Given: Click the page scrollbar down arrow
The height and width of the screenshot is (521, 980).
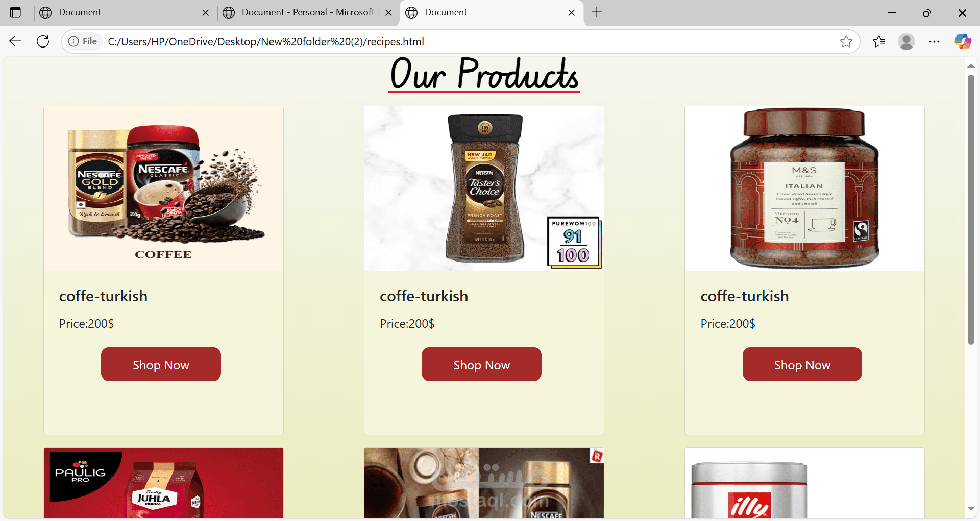Looking at the screenshot, I should pyautogui.click(x=971, y=509).
